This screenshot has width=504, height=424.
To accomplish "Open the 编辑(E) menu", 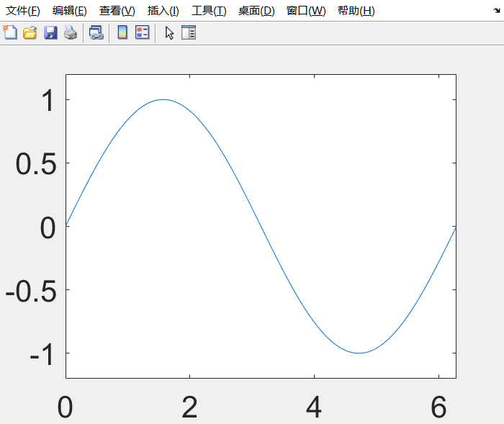I will (x=70, y=11).
